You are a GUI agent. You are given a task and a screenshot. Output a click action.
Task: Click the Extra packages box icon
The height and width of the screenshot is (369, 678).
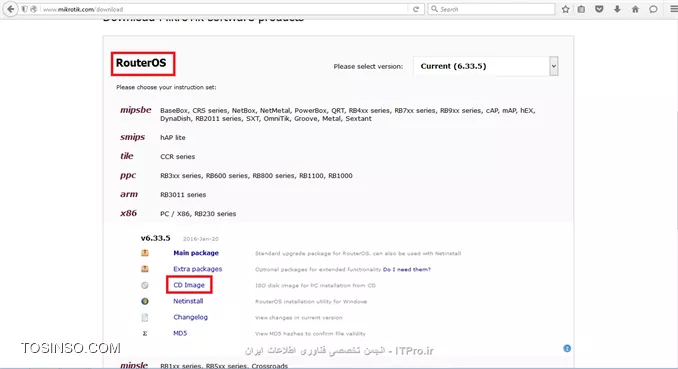coord(145,269)
